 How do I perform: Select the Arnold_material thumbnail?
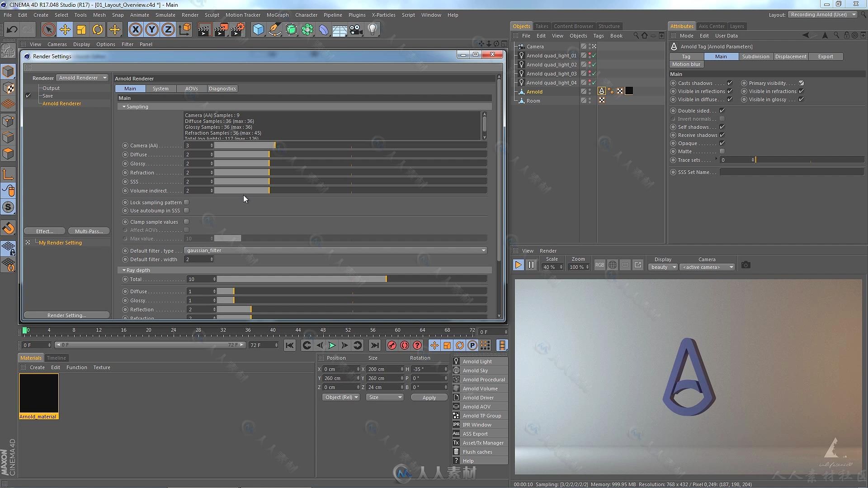[x=39, y=394]
